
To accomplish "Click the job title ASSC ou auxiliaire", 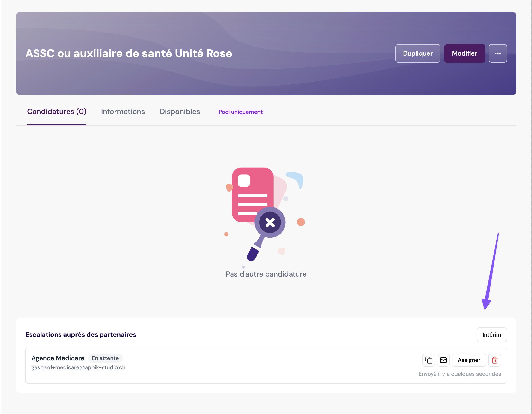I will (129, 53).
